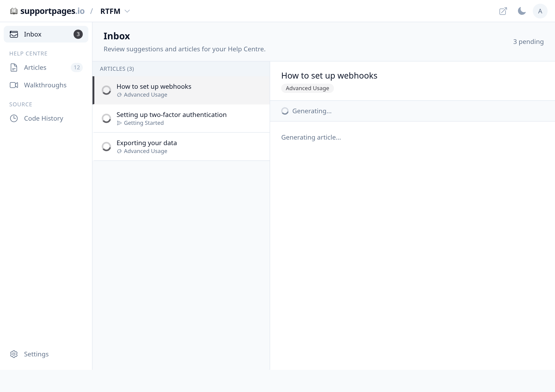Click the supportpages.io brand name link
Screen dimensions: 555x392
pos(52,11)
